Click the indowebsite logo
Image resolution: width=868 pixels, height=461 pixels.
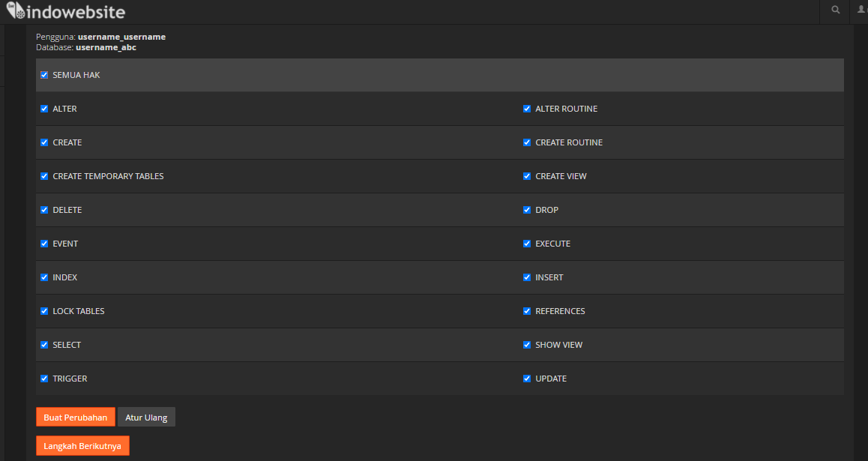click(66, 12)
